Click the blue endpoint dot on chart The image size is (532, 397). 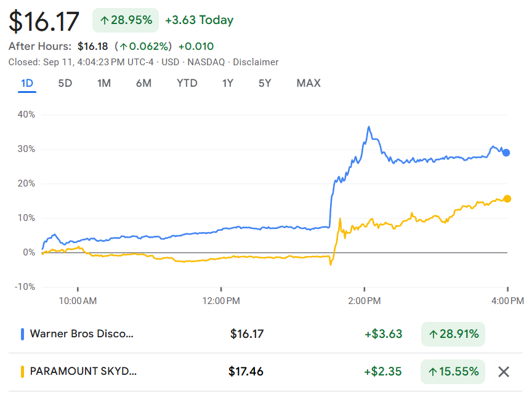pyautogui.click(x=506, y=153)
